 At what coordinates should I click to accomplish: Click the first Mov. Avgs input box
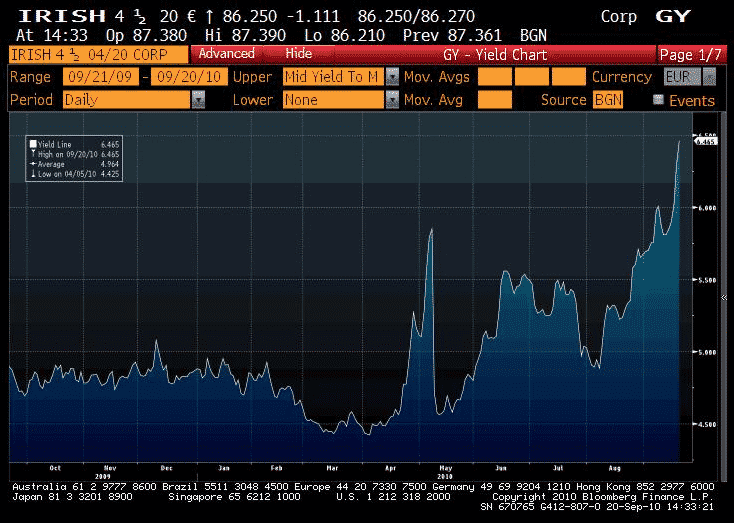(x=494, y=77)
